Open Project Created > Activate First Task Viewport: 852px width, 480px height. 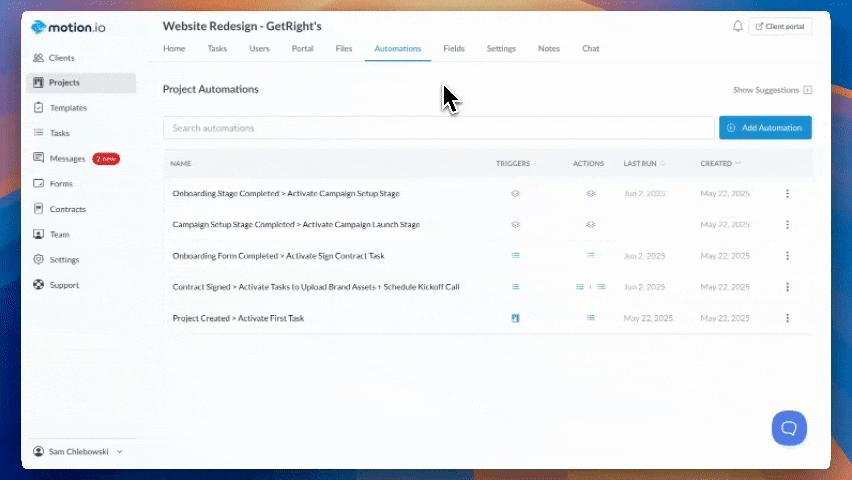pyautogui.click(x=238, y=318)
